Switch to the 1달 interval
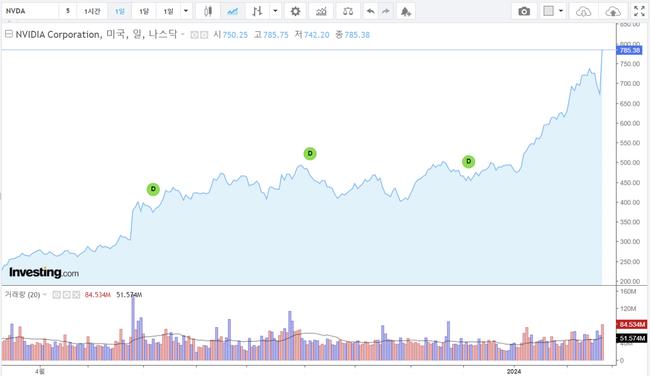 pos(144,11)
